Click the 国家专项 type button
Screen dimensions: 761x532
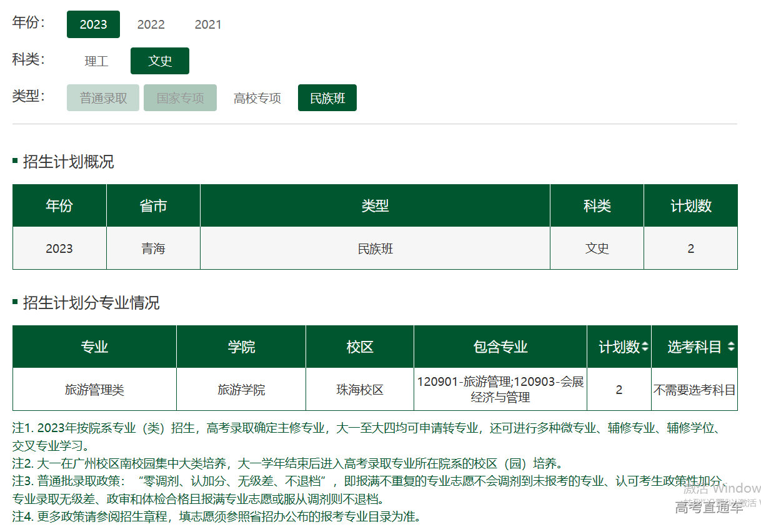point(180,98)
